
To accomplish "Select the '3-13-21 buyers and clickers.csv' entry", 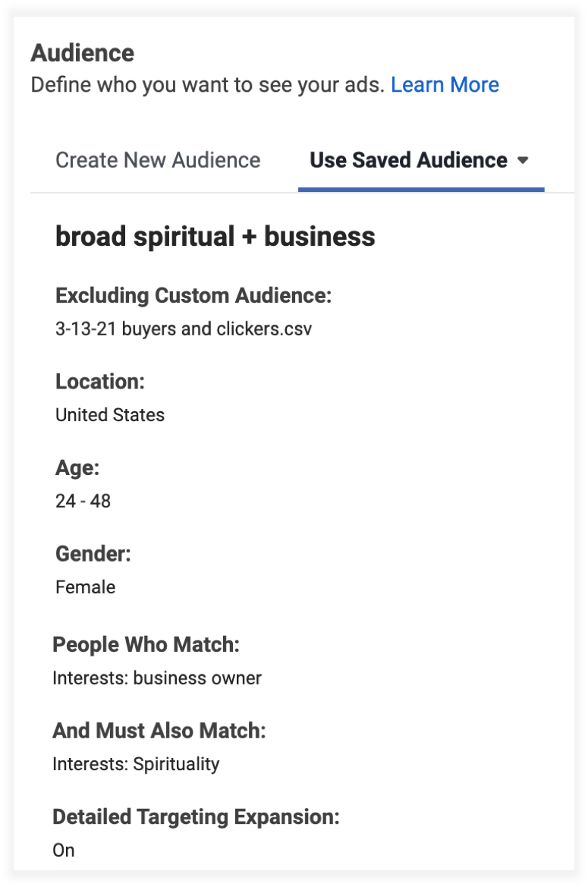I will pyautogui.click(x=184, y=329).
